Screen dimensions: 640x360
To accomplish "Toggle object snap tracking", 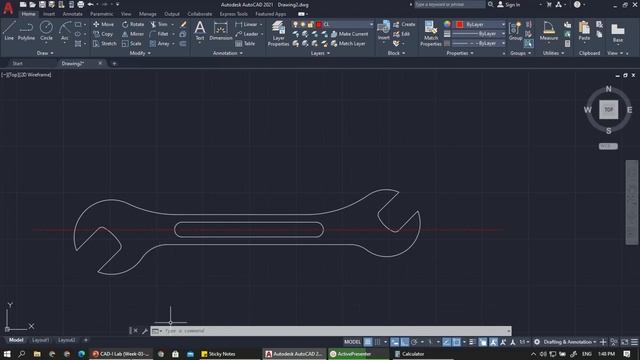I will point(447,342).
